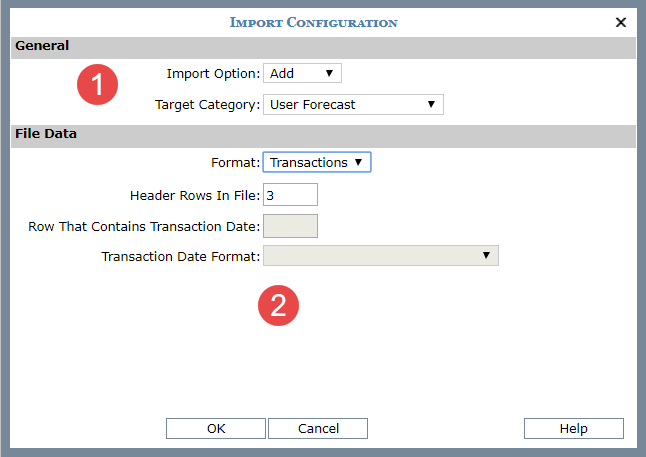The image size is (646, 457).
Task: Open Help for this dialog
Action: point(573,428)
